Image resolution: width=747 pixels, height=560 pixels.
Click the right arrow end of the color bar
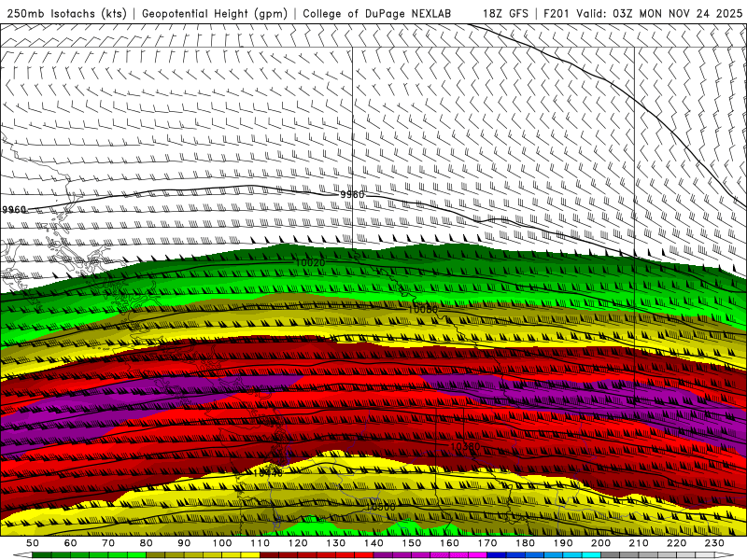tap(725, 555)
